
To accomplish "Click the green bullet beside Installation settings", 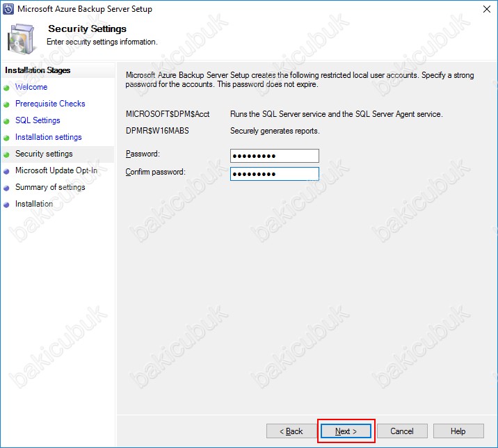I will tap(6, 138).
